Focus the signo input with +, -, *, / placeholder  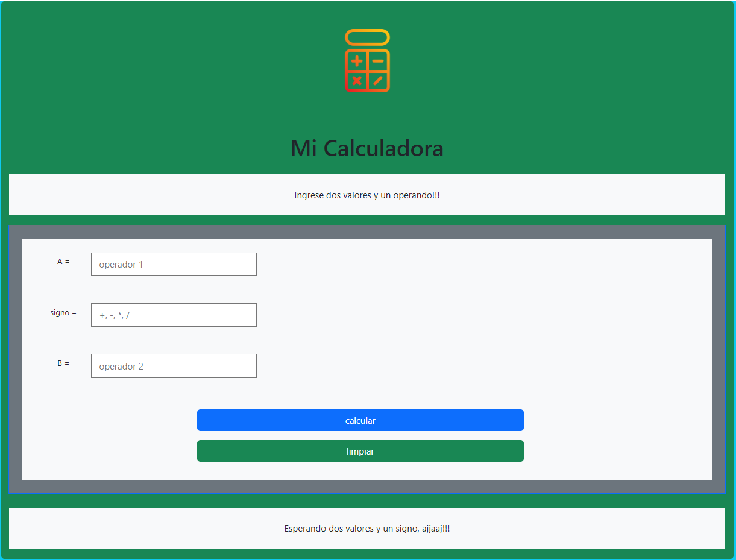(174, 315)
